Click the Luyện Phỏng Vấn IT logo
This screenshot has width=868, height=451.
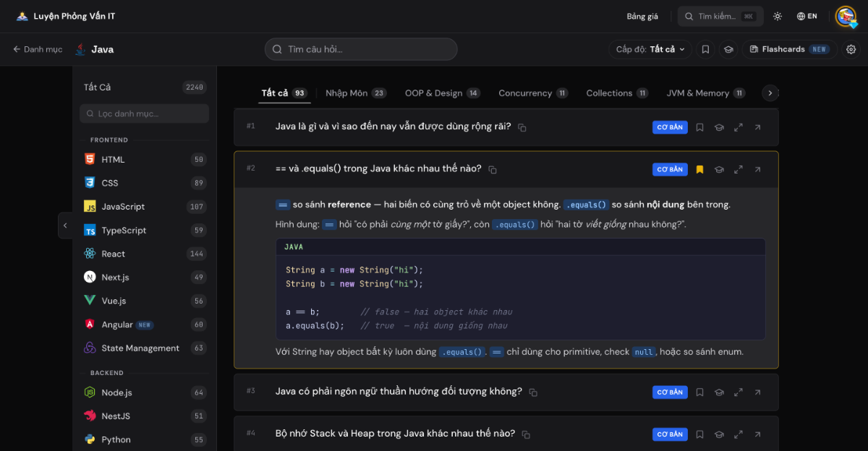pos(65,16)
